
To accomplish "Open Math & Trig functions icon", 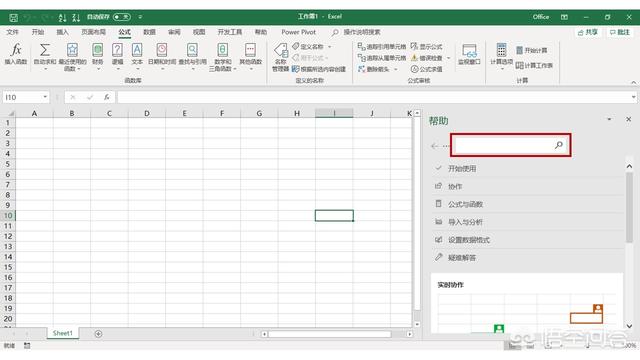I will pyautogui.click(x=222, y=50).
